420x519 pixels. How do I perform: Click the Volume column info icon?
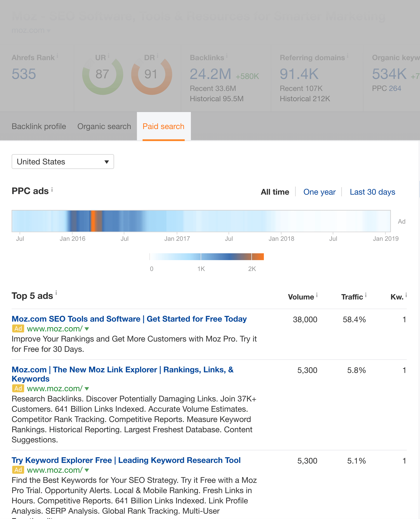click(317, 295)
